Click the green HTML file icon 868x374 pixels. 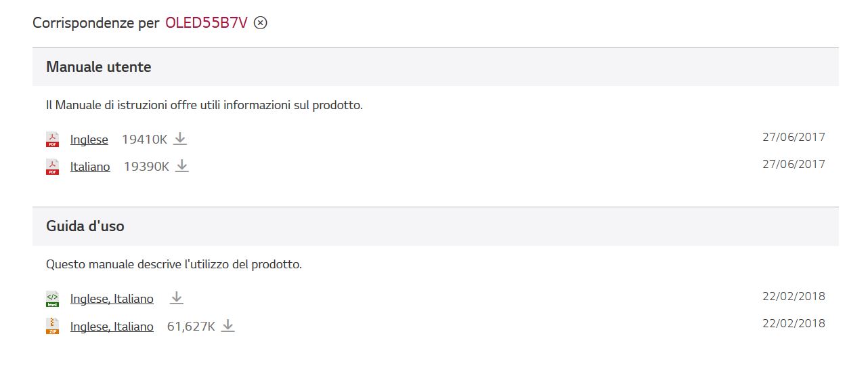pyautogui.click(x=52, y=299)
